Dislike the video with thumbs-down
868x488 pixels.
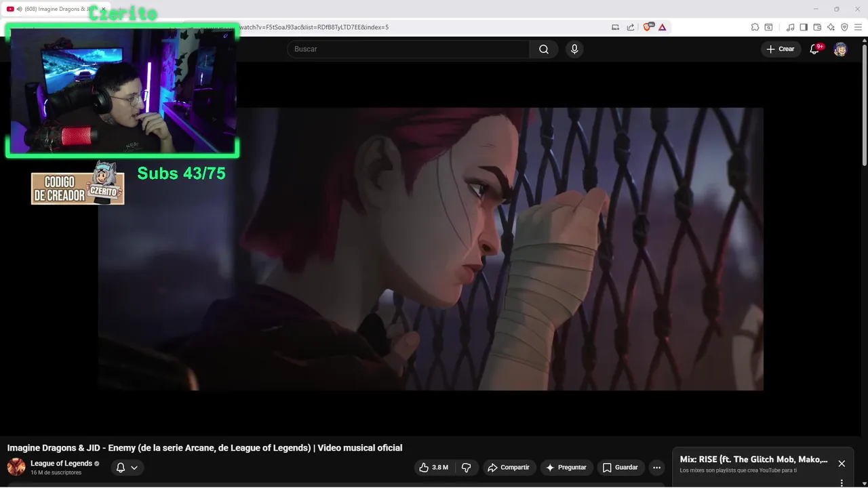click(x=466, y=468)
